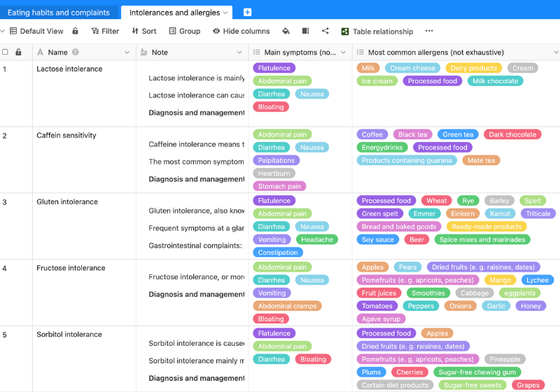The image size is (560, 392).
Task: Click the Filter button
Action: [x=105, y=31]
